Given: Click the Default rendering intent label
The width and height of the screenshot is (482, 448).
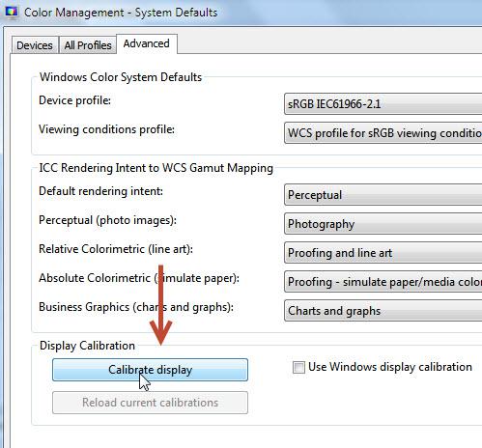Looking at the screenshot, I should click(100, 191).
